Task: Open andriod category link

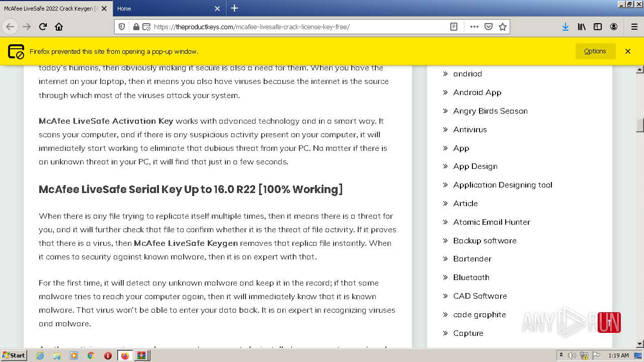Action: pyautogui.click(x=467, y=74)
